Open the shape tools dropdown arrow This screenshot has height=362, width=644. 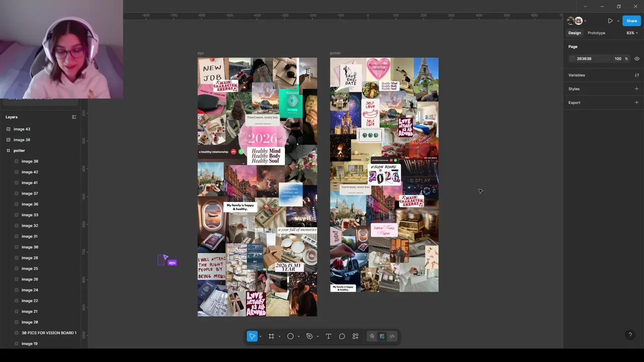click(298, 337)
